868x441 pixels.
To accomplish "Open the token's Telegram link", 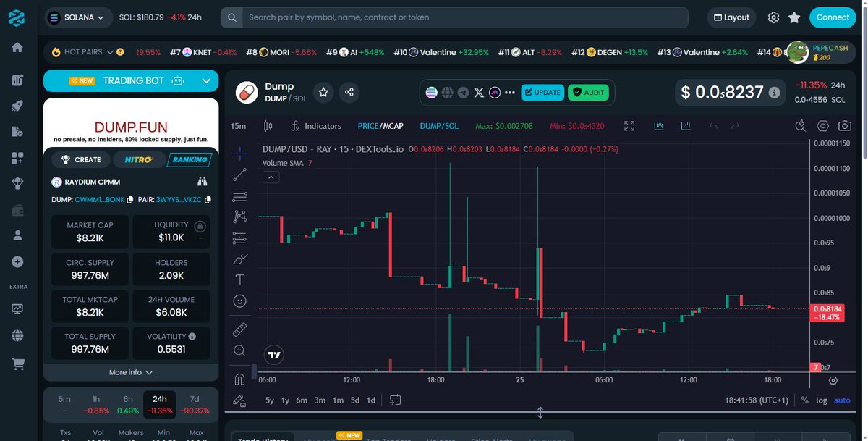I will click(463, 92).
